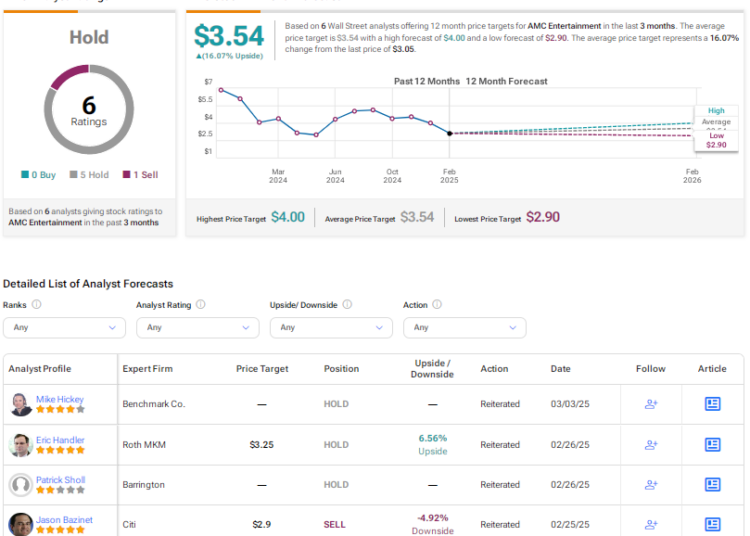Click Patrick Sholl's profile avatar

click(x=21, y=485)
